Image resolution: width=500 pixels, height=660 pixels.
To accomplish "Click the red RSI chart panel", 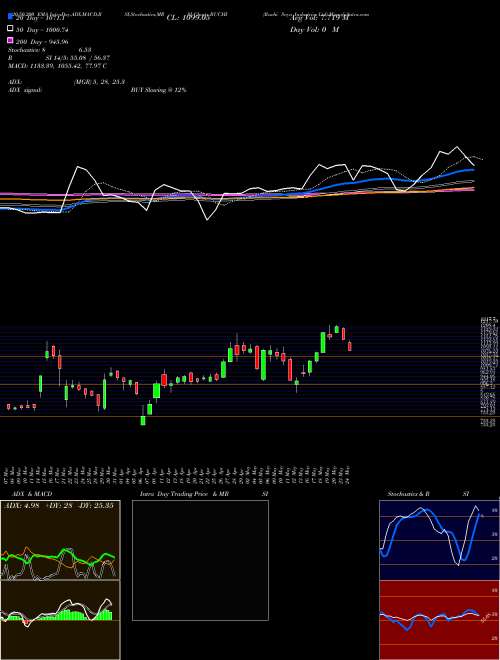I will pyautogui.click(x=439, y=620).
